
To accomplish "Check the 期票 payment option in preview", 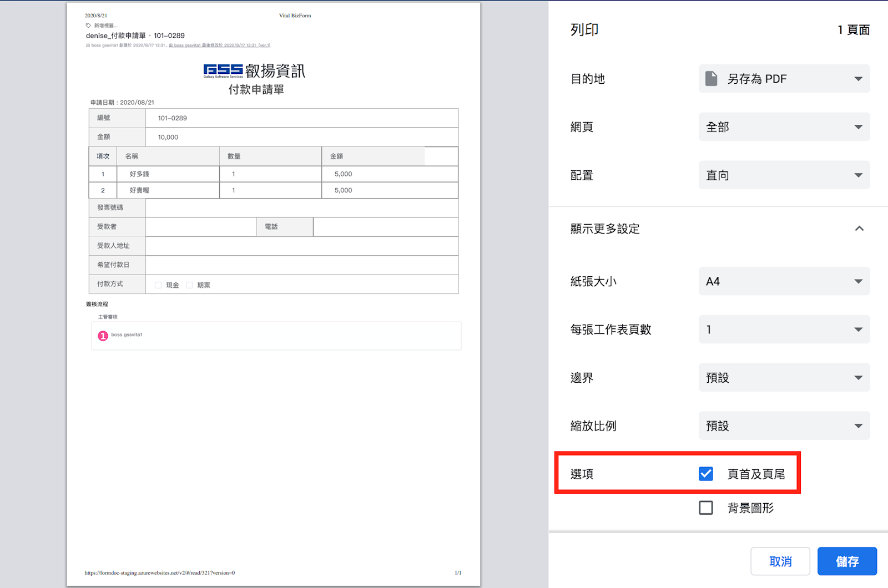I will point(189,285).
